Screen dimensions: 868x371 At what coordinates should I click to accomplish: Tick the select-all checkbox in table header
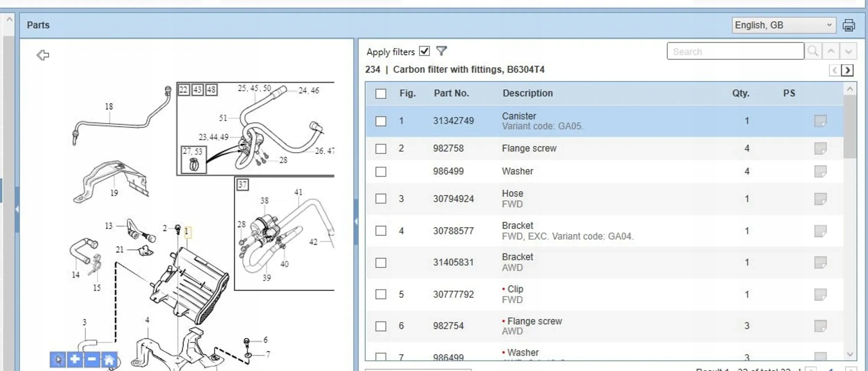(x=381, y=93)
